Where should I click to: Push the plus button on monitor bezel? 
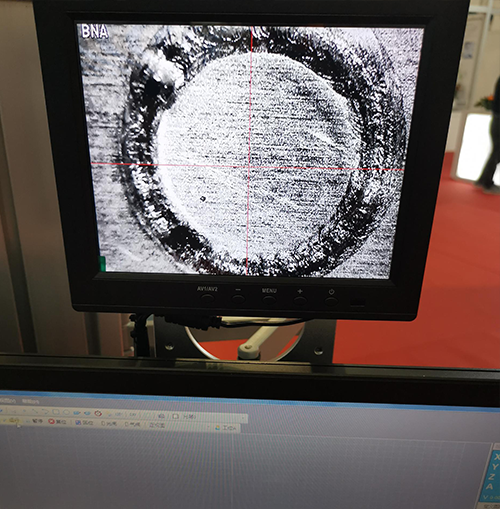(300, 300)
